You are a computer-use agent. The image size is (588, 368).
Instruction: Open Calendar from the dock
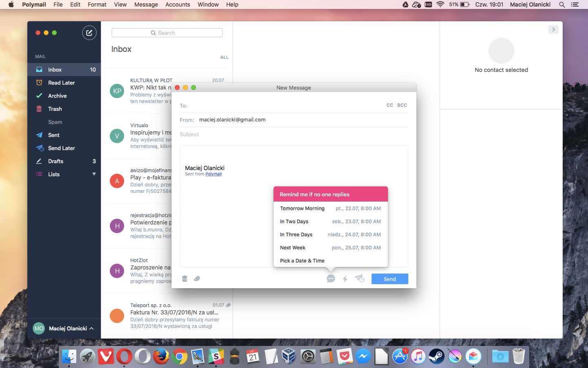click(253, 357)
